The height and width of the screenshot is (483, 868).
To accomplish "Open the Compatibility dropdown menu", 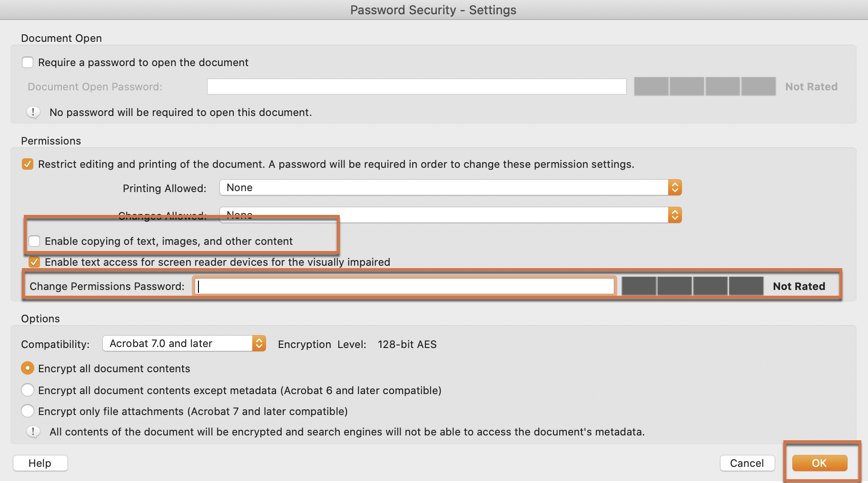I will pyautogui.click(x=184, y=343).
